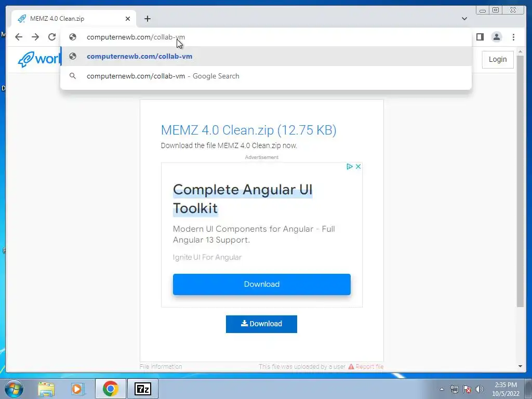Open Windows Explorer from taskbar
Image resolution: width=532 pixels, height=399 pixels.
46,389
